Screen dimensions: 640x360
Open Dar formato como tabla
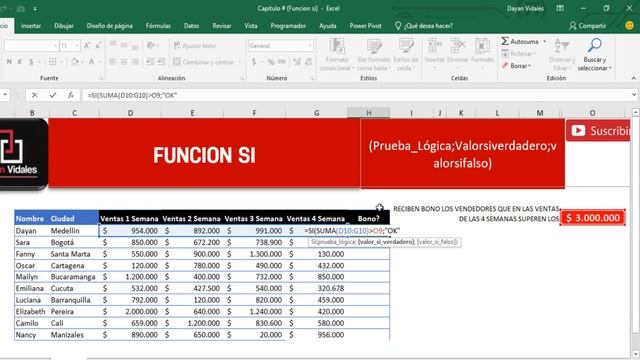tap(373, 55)
